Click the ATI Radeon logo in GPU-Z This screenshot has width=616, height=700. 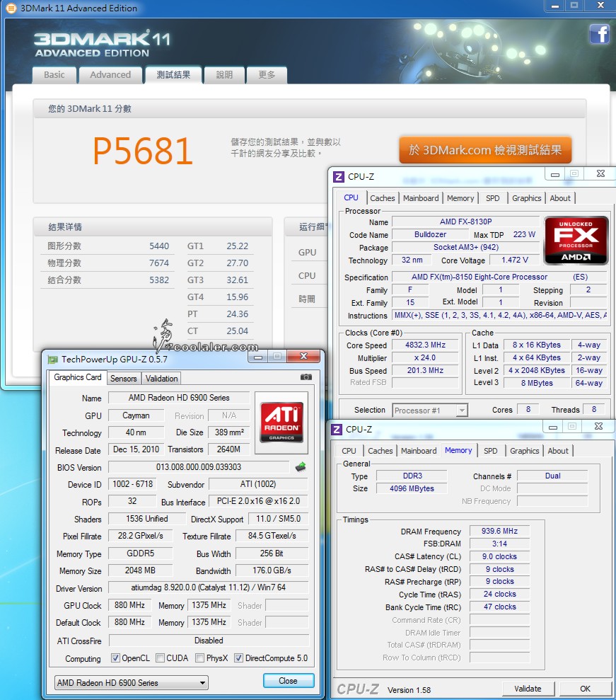[x=281, y=423]
